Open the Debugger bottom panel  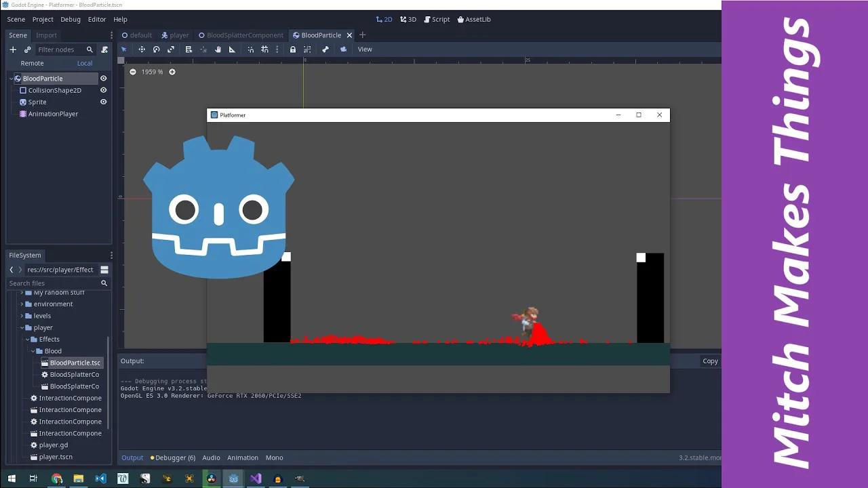(174, 457)
